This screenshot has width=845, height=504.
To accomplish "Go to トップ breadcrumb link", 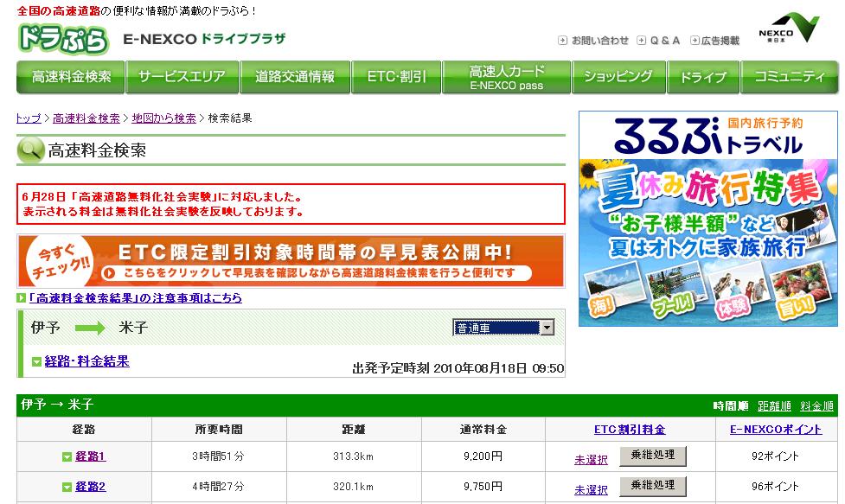I will (x=29, y=118).
